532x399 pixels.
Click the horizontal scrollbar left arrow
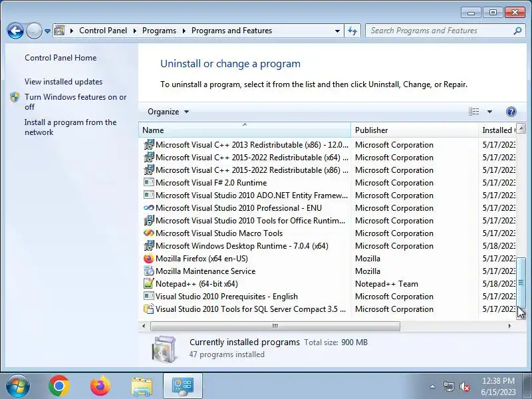[x=144, y=326]
